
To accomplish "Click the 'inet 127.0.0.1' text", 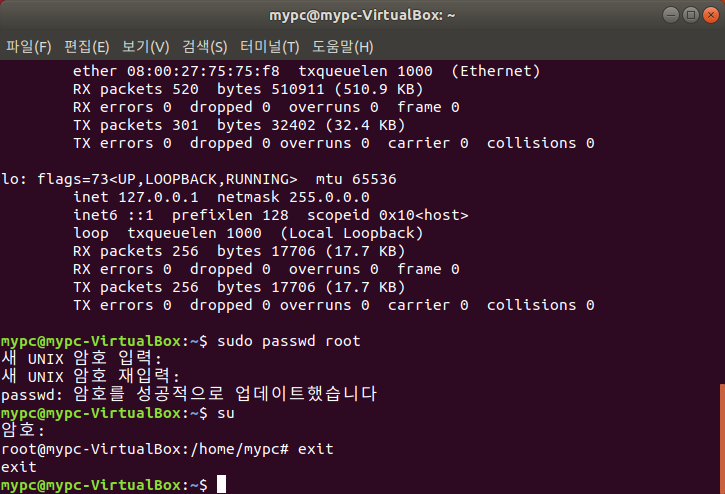I will [x=135, y=198].
